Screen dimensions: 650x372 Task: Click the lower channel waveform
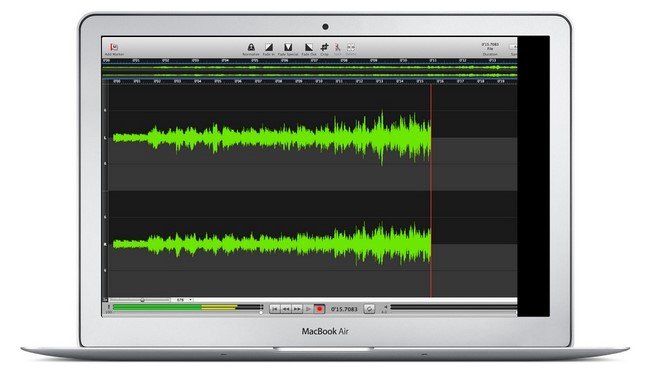tap(272, 244)
